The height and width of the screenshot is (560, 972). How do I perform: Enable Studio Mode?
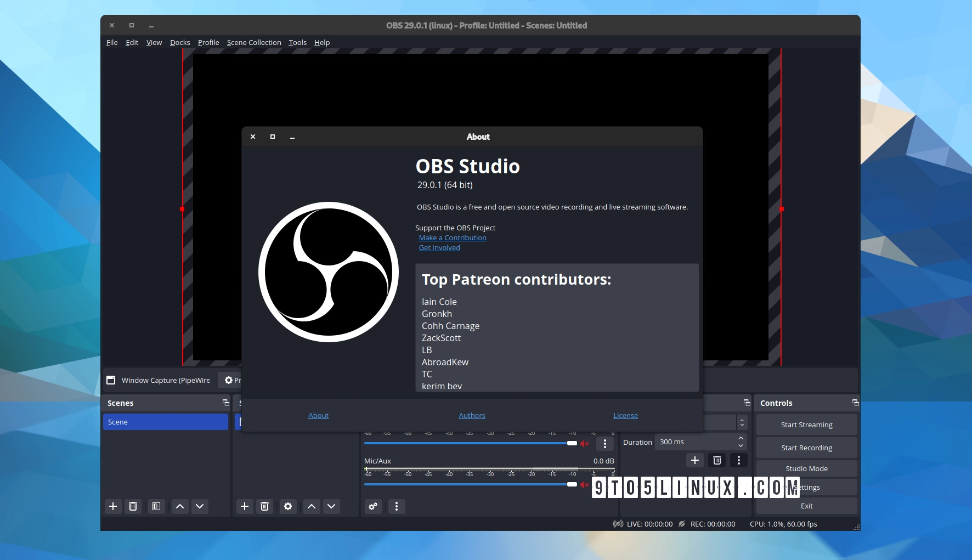pos(806,468)
